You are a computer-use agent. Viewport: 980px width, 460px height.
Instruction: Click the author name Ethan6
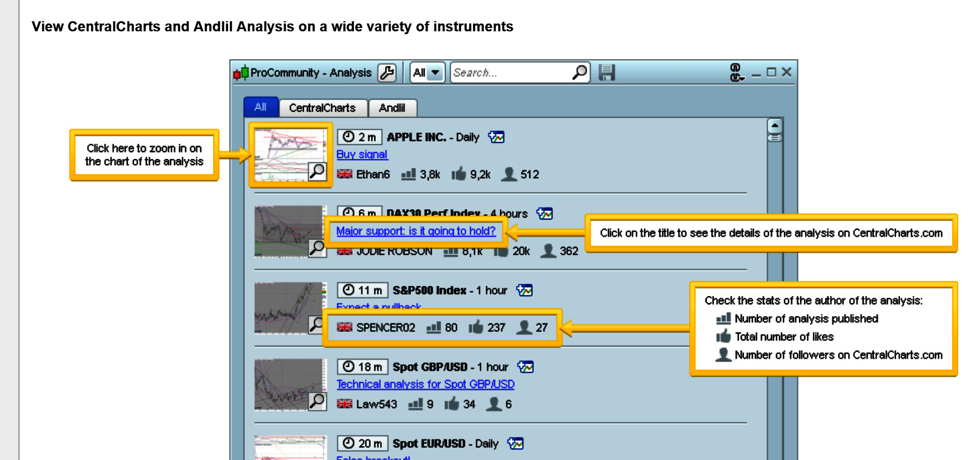click(373, 175)
